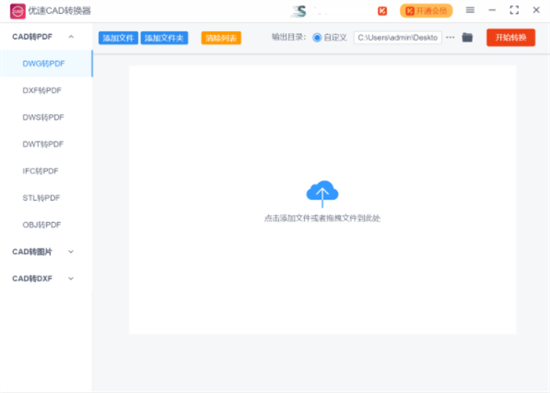
Task: Select OBJ转PDF in the sidebar
Action: pyautogui.click(x=46, y=225)
